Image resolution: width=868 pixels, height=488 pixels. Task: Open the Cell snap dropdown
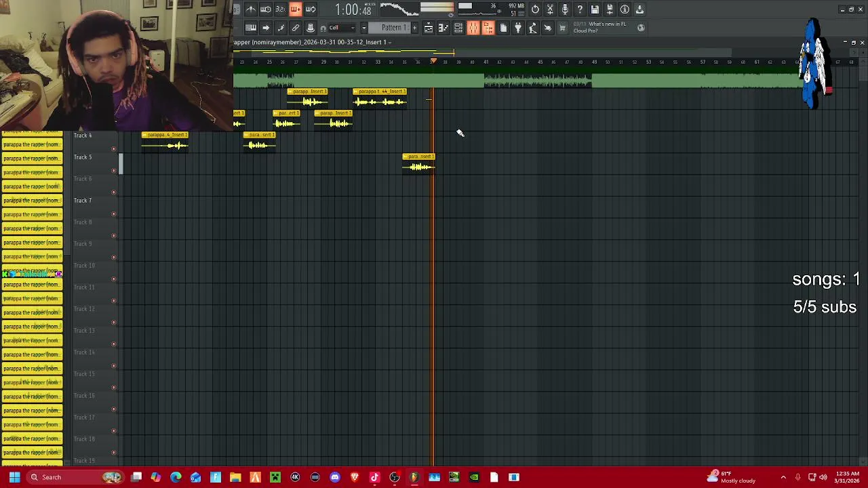point(341,28)
